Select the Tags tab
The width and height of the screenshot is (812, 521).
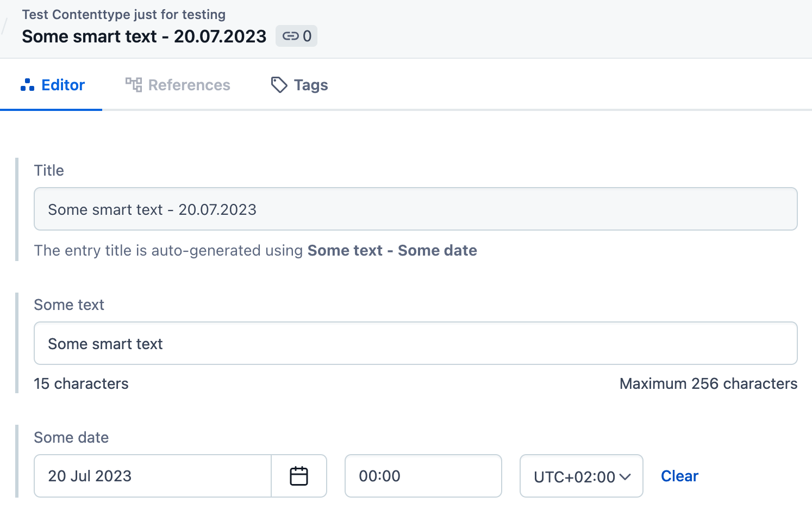pos(299,85)
